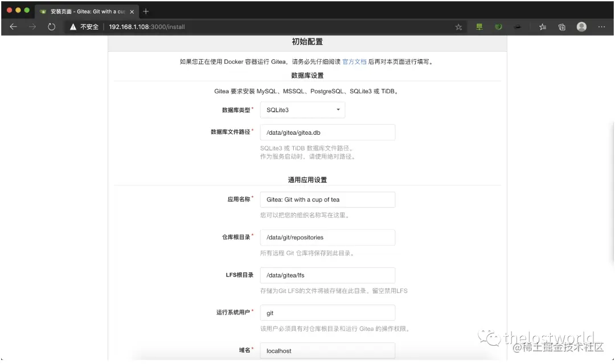Image resolution: width=615 pixels, height=364 pixels.
Task: Click the back navigation arrow
Action: 13,26
